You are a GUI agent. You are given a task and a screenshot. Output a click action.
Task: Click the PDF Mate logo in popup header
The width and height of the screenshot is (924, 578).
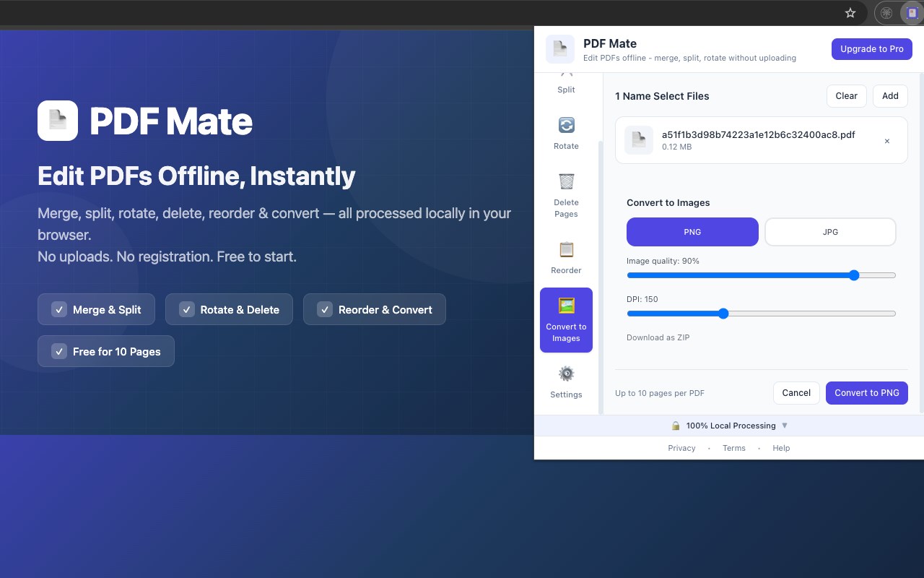(x=560, y=49)
